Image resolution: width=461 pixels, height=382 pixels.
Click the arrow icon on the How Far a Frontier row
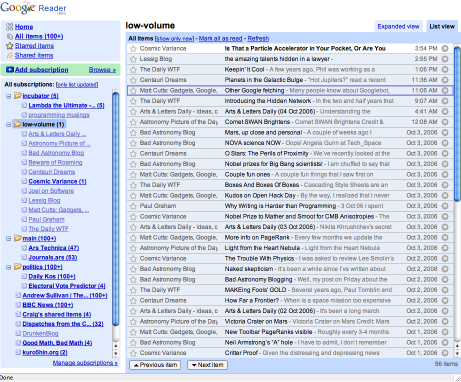[445, 300]
